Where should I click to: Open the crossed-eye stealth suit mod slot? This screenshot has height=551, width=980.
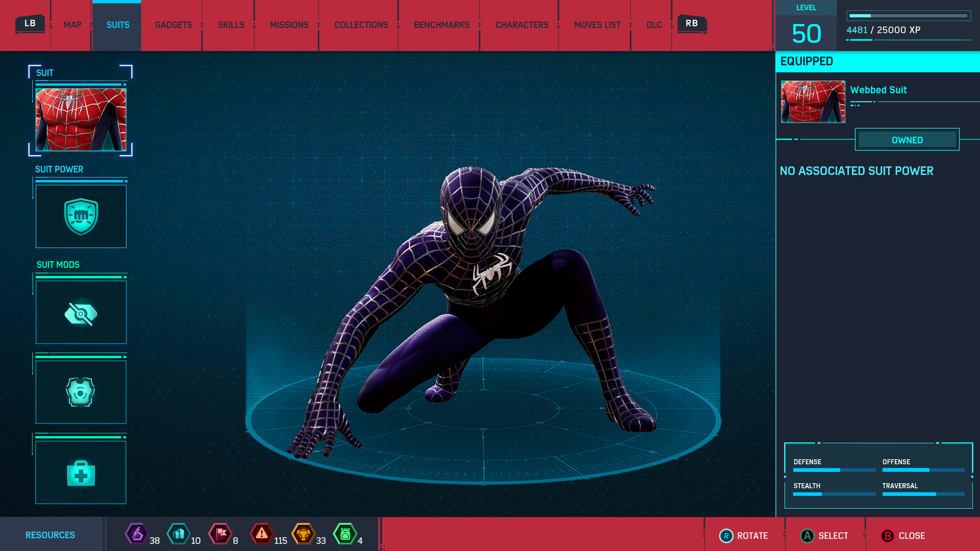click(81, 313)
